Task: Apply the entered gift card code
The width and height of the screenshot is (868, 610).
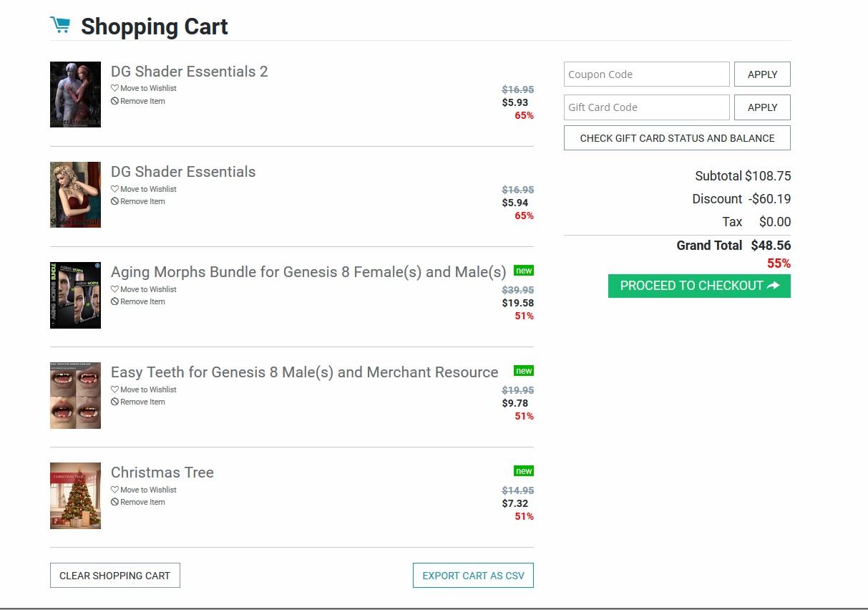Action: tap(762, 107)
